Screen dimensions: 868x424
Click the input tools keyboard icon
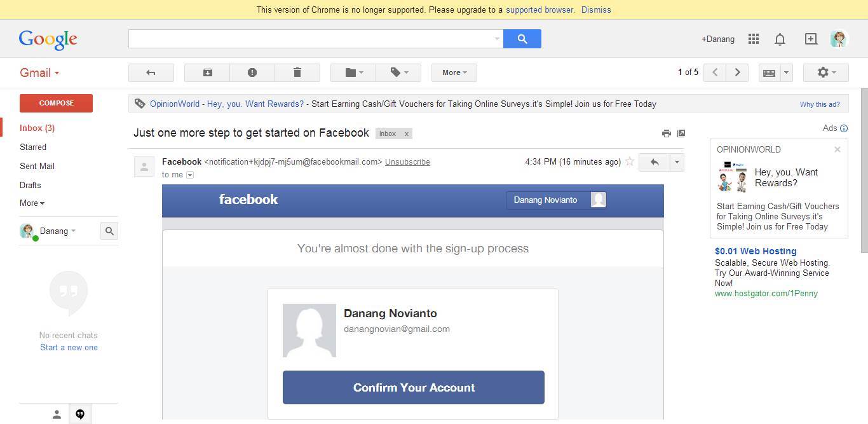[769, 72]
